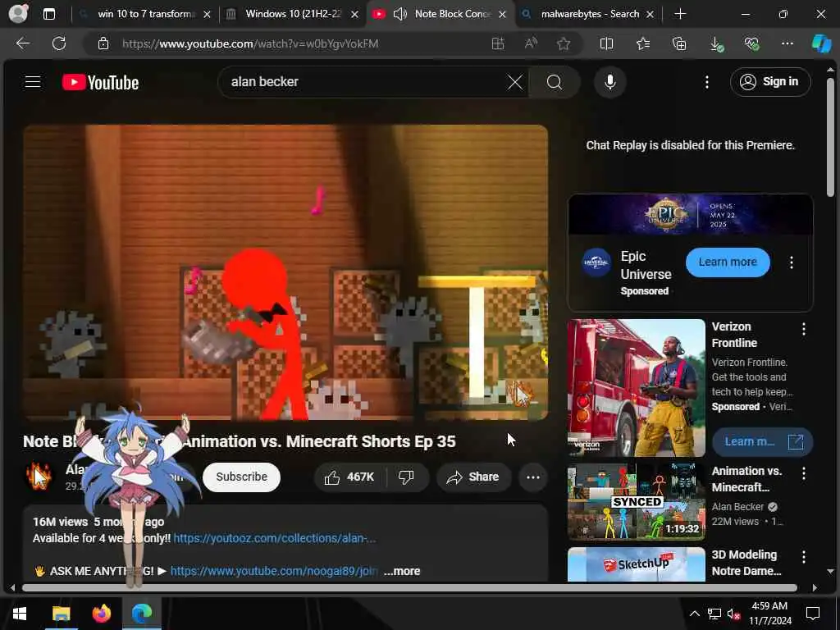Viewport: 840px width, 630px height.
Task: Open the Favorites list icon
Action: (x=643, y=43)
